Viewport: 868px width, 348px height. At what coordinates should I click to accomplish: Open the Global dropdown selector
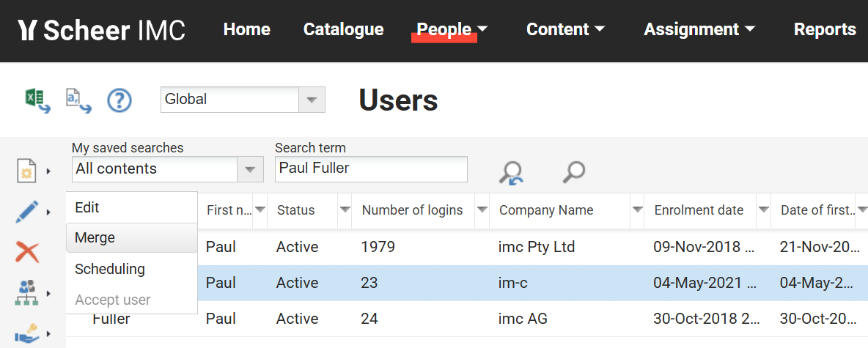point(312,100)
